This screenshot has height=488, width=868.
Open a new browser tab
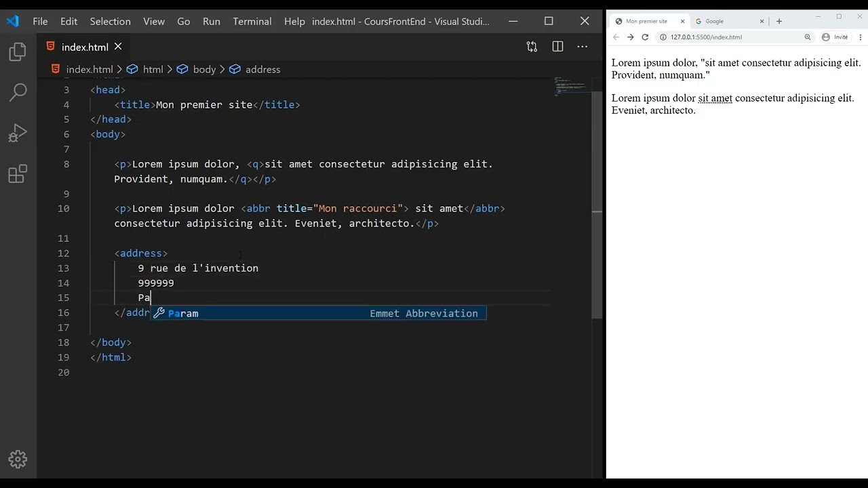779,21
